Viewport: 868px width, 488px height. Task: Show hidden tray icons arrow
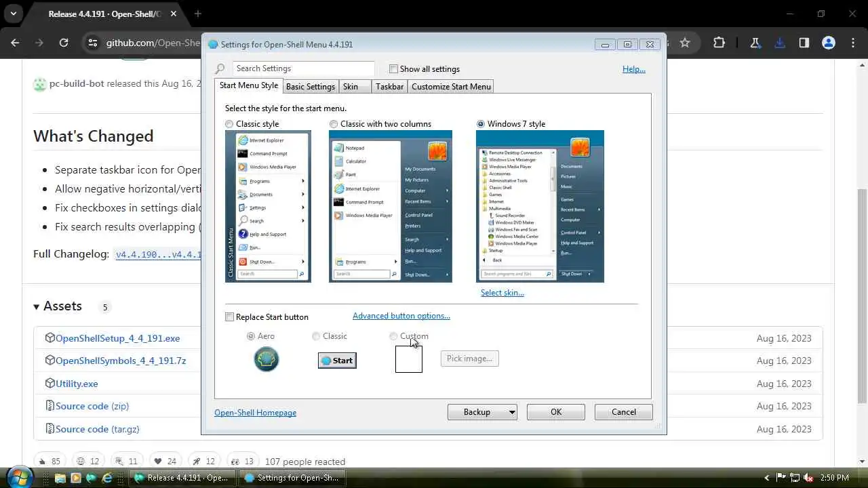(767, 478)
